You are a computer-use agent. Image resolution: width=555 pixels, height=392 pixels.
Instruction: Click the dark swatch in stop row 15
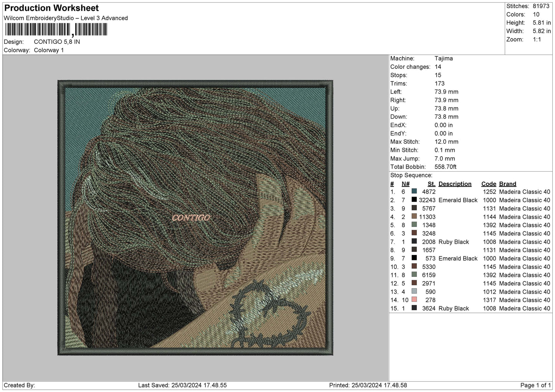(414, 308)
